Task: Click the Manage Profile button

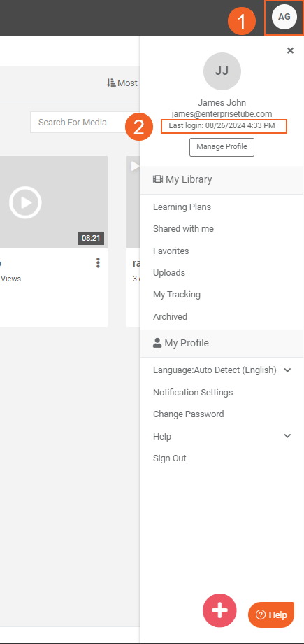Action: tap(222, 147)
